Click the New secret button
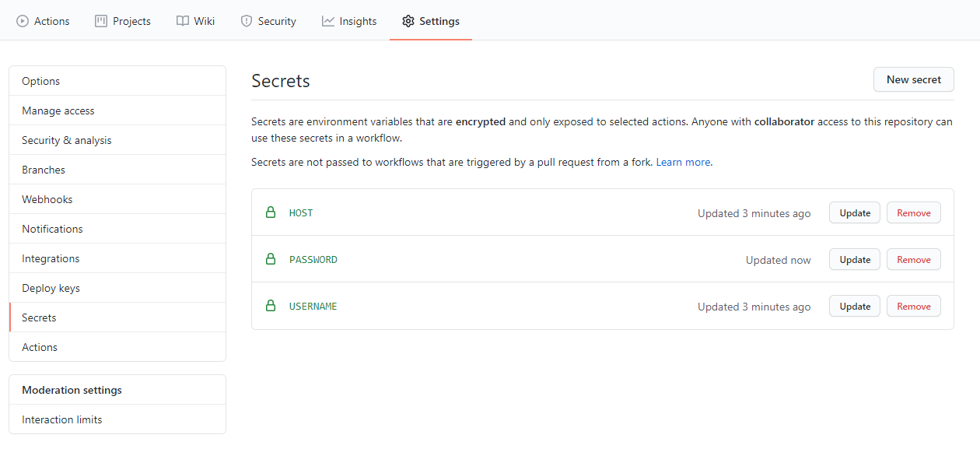The image size is (980, 470). (913, 79)
